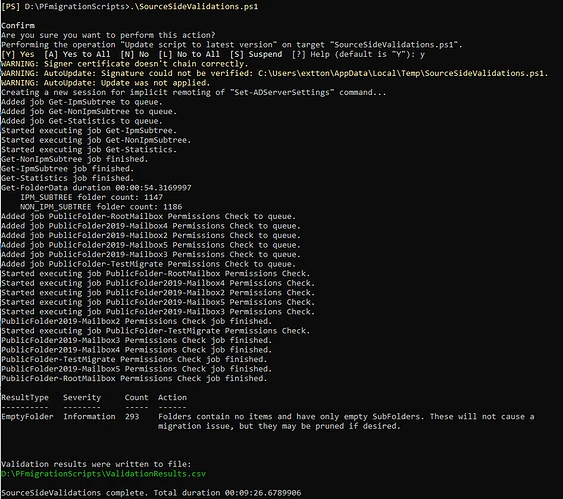Viewport: 563px width, 499px height.
Task: Click the 'Severity' column header
Action: 82,397
